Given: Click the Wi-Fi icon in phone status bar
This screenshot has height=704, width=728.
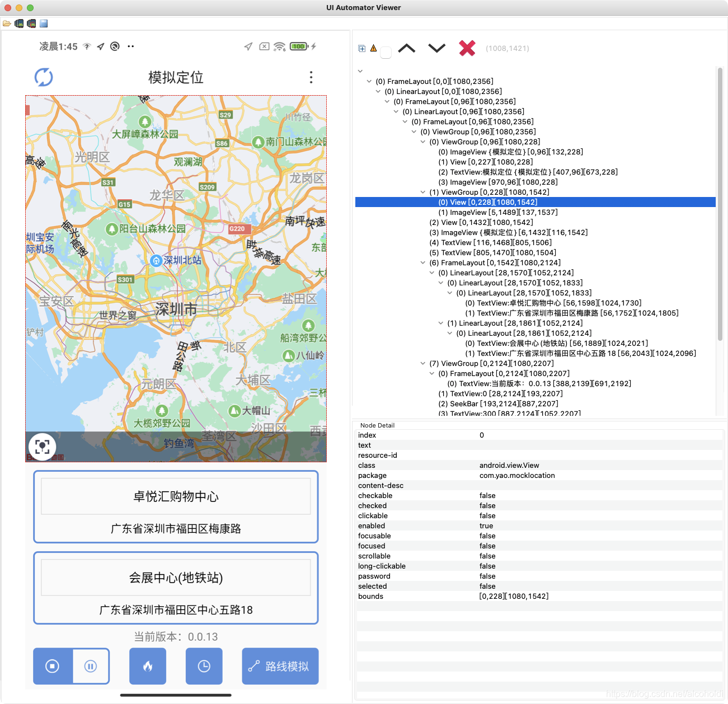Looking at the screenshot, I should (x=279, y=46).
